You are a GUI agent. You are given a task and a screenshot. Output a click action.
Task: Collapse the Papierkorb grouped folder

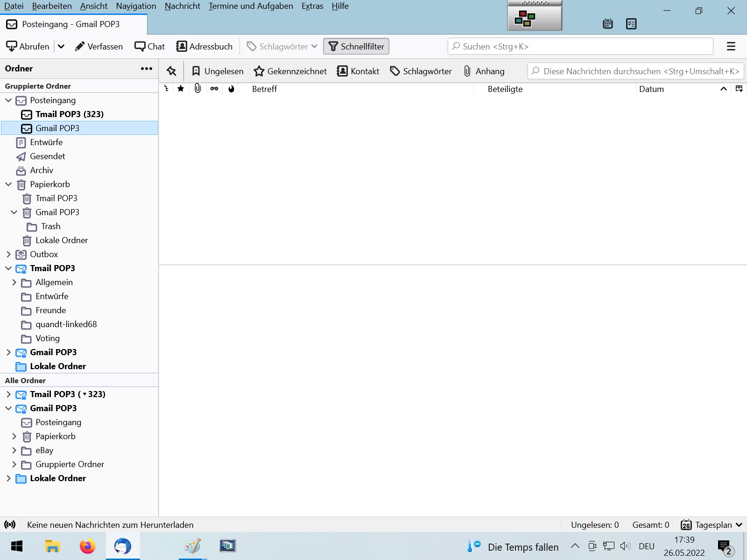pos(8,184)
